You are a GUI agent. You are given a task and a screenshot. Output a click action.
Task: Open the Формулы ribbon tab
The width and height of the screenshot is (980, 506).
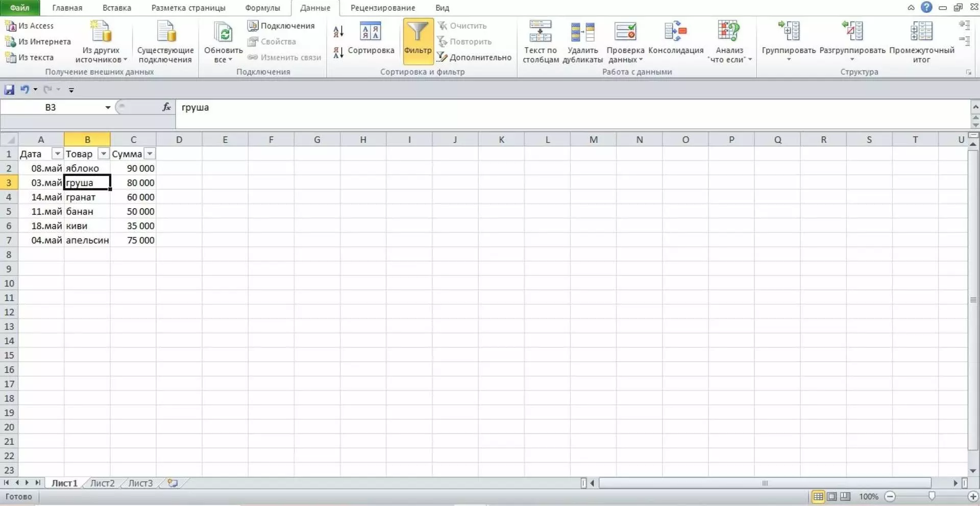click(262, 8)
